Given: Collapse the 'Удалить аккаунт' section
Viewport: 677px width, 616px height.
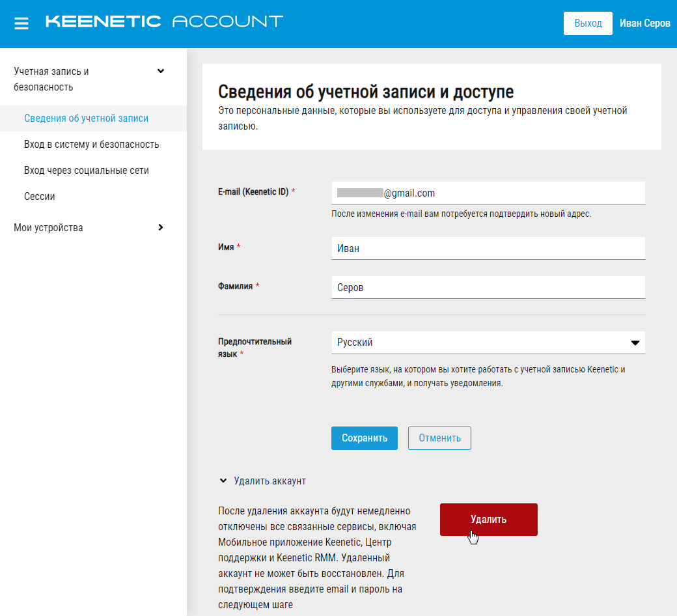Looking at the screenshot, I should [223, 481].
